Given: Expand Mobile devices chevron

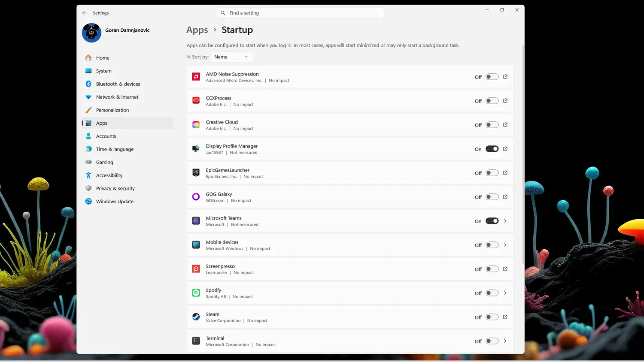Looking at the screenshot, I should coord(505,245).
